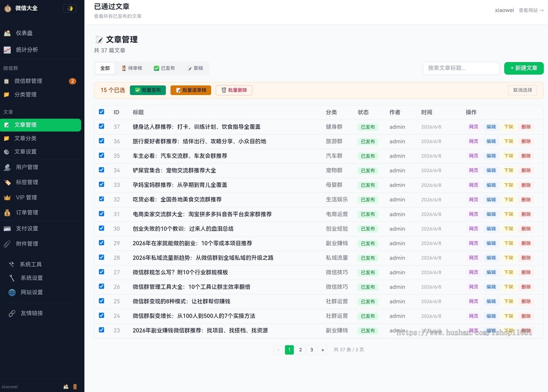The image size is (548, 392).
Task: Click the 系统设置 wrench icon
Action: point(12,278)
